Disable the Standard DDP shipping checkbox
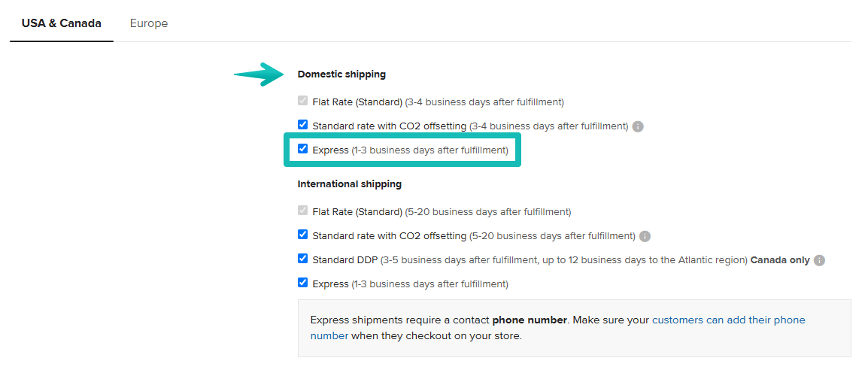 tap(302, 259)
